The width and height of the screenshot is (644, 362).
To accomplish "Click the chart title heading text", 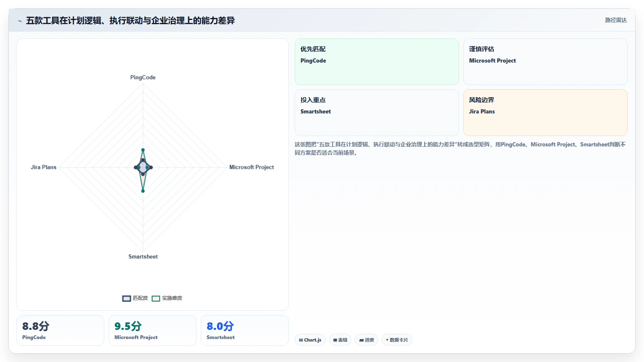I will coord(130,20).
